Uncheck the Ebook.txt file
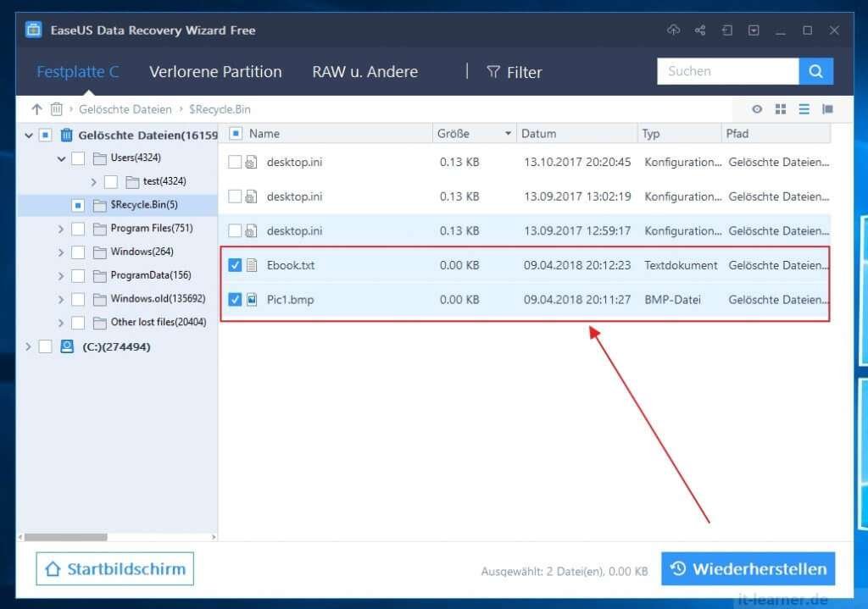The height and width of the screenshot is (609, 868). (x=235, y=265)
